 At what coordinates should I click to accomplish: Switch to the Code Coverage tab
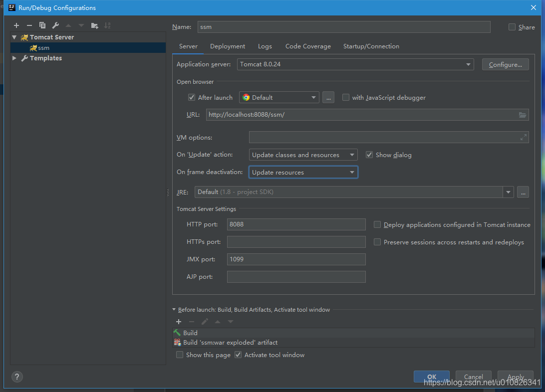coord(308,46)
